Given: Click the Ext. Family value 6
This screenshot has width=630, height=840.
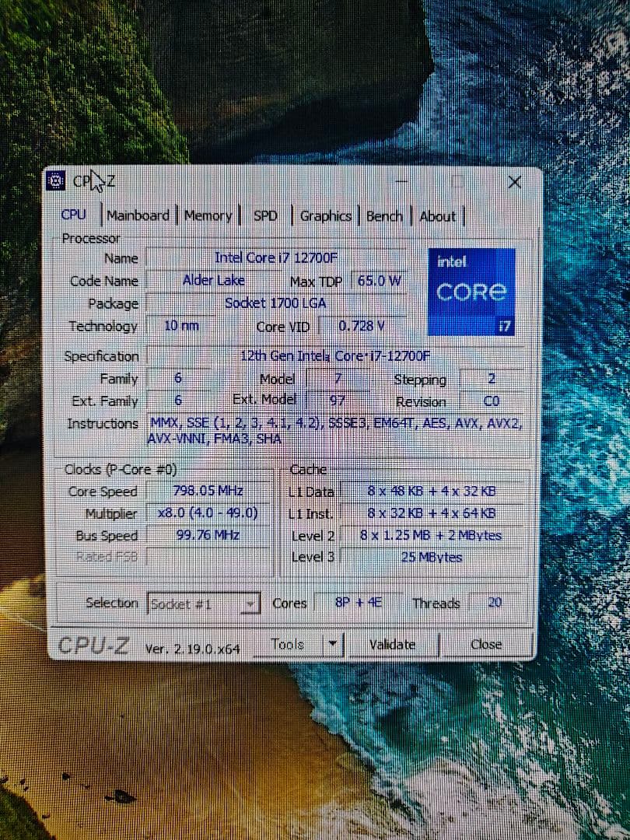Looking at the screenshot, I should pos(178,401).
